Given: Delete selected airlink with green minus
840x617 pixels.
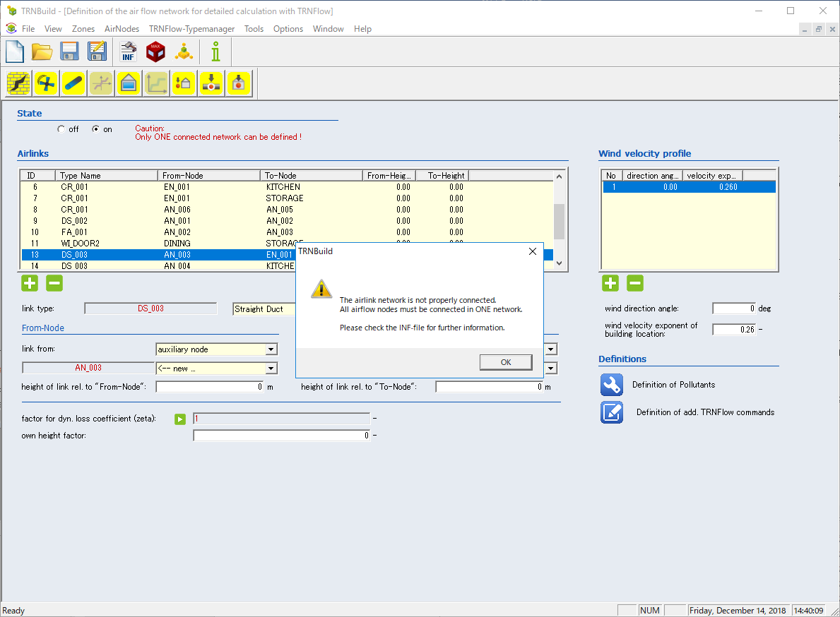Looking at the screenshot, I should pyautogui.click(x=54, y=283).
